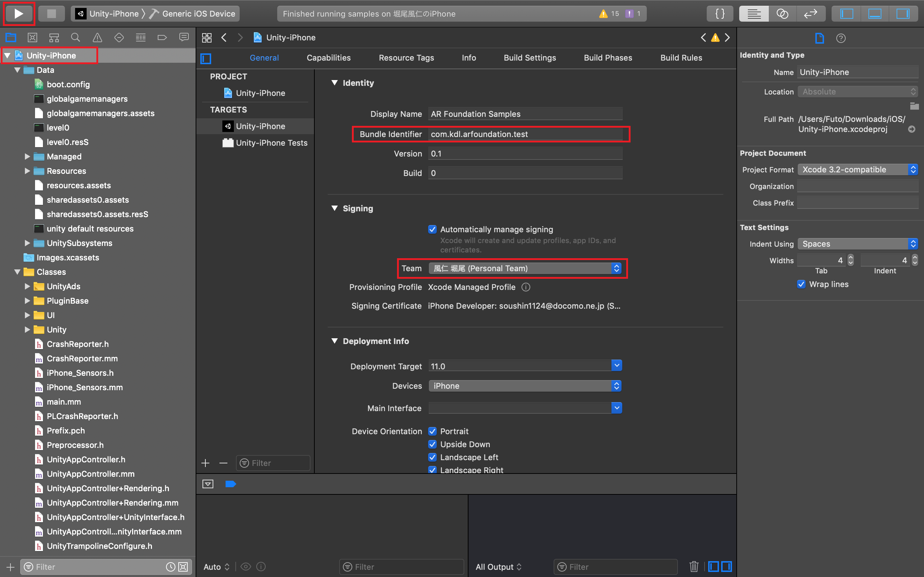The height and width of the screenshot is (577, 924).
Task: Expand the Managed folder
Action: [27, 157]
